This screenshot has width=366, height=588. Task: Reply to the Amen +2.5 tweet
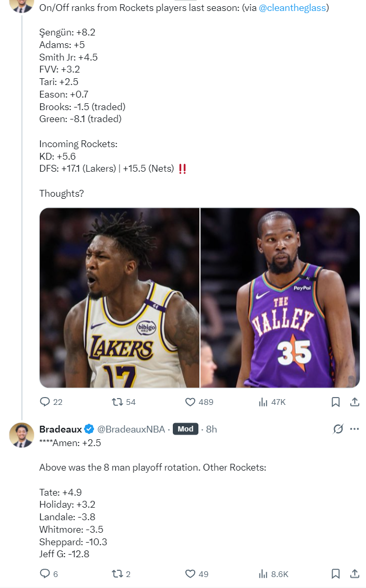click(x=45, y=574)
